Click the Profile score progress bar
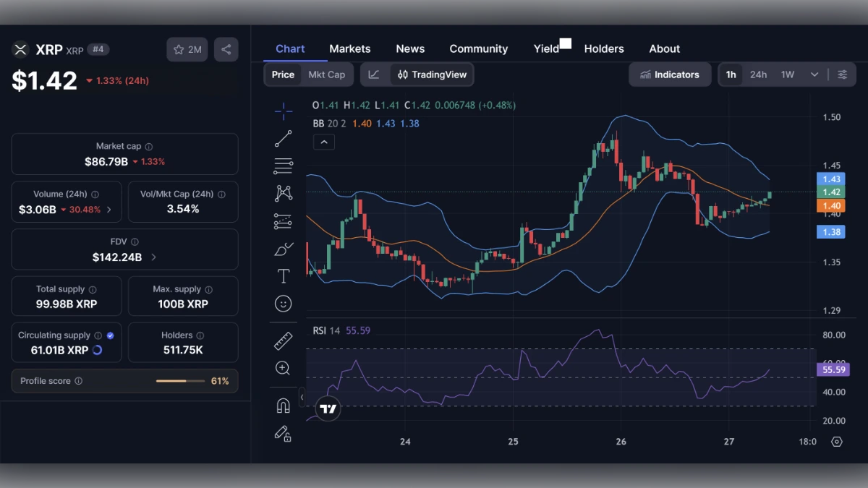868x488 pixels. [180, 381]
